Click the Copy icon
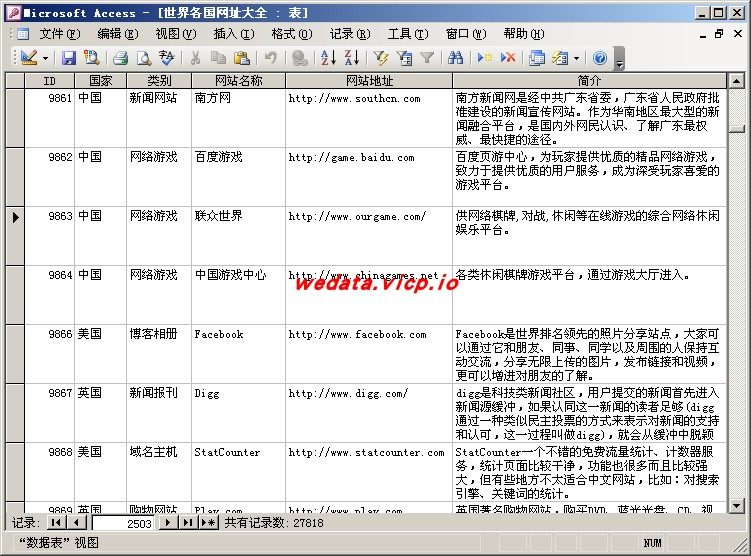Screen dimensions: 751x556 coord(218,58)
